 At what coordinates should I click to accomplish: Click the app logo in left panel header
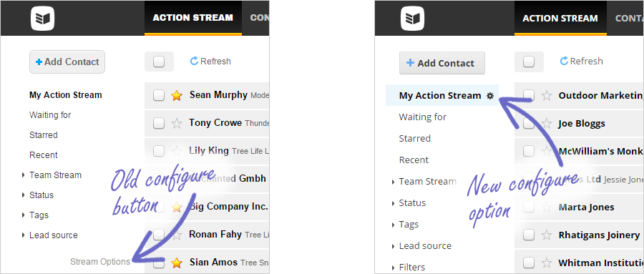(x=43, y=19)
